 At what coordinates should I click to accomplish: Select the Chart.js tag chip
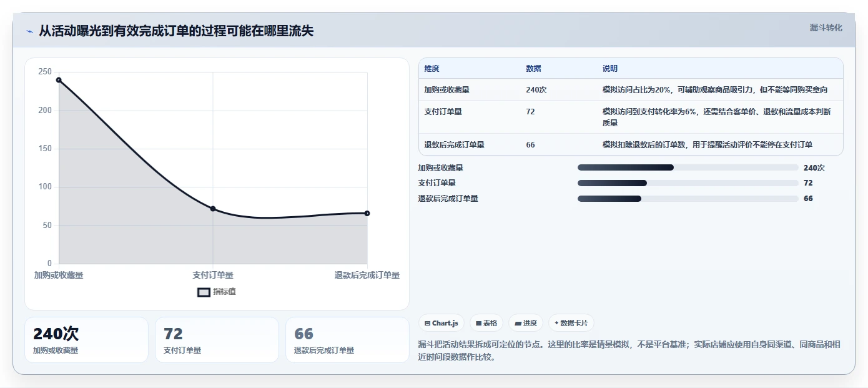point(441,323)
